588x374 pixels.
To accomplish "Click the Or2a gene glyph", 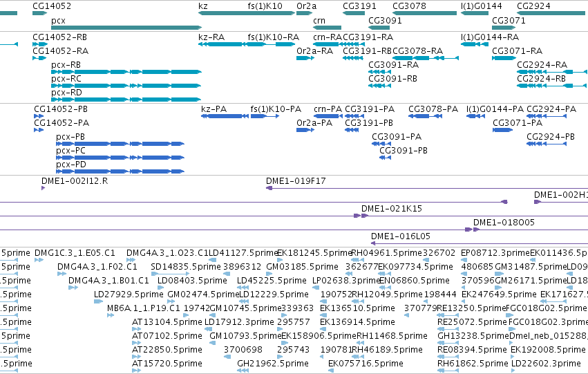I will pyautogui.click(x=304, y=13).
